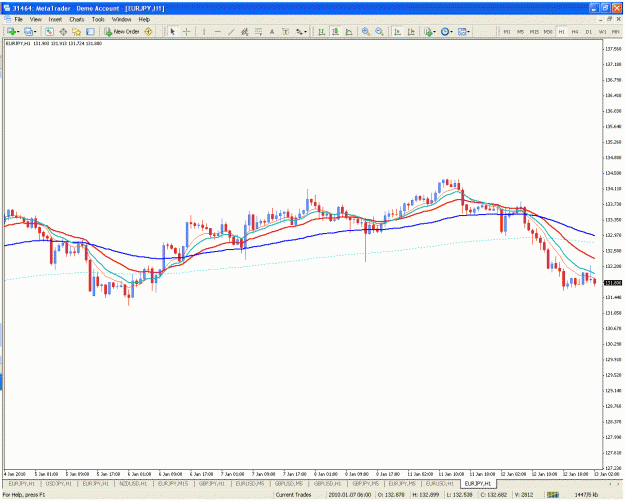Open the Charts menu
Screen dimensions: 625x501
pos(77,19)
